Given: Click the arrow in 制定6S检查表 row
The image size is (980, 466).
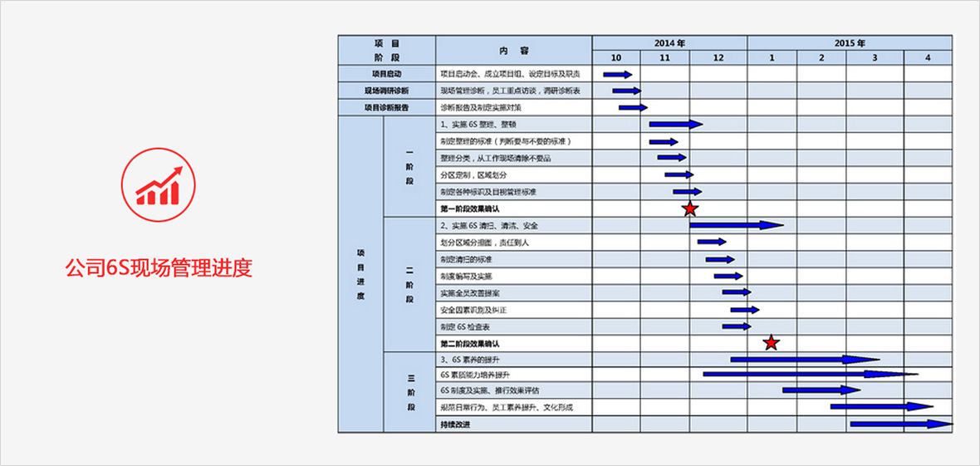Looking at the screenshot, I should coord(736,326).
